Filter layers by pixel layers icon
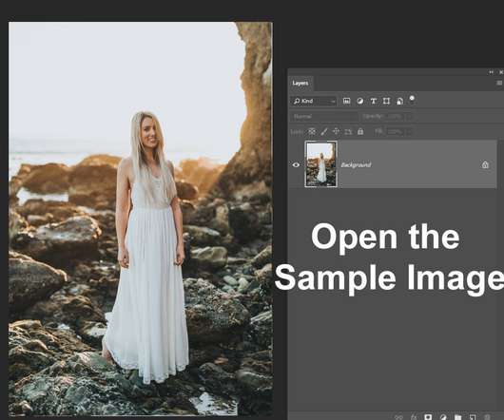The height and width of the screenshot is (420, 504). (x=346, y=101)
